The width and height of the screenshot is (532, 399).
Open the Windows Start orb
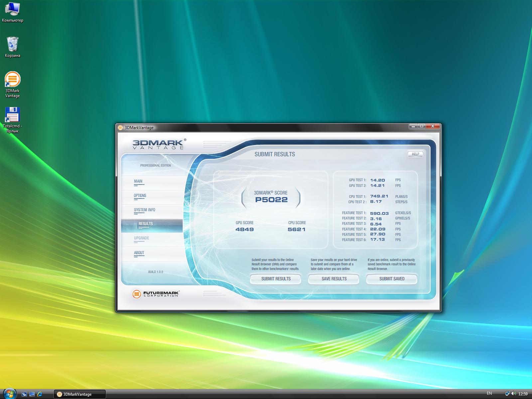[x=9, y=394]
